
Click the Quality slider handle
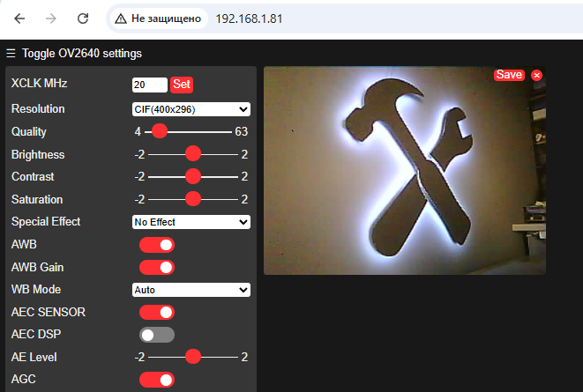pyautogui.click(x=160, y=131)
